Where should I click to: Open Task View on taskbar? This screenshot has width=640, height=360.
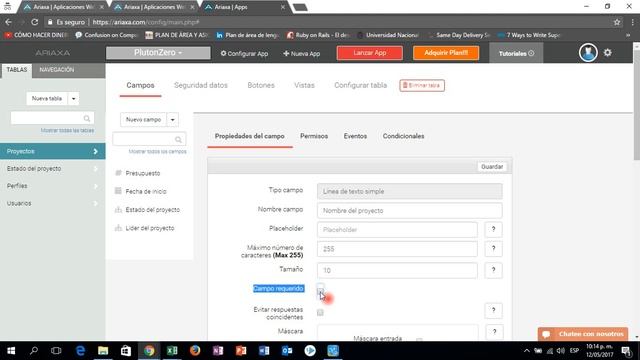(x=56, y=351)
